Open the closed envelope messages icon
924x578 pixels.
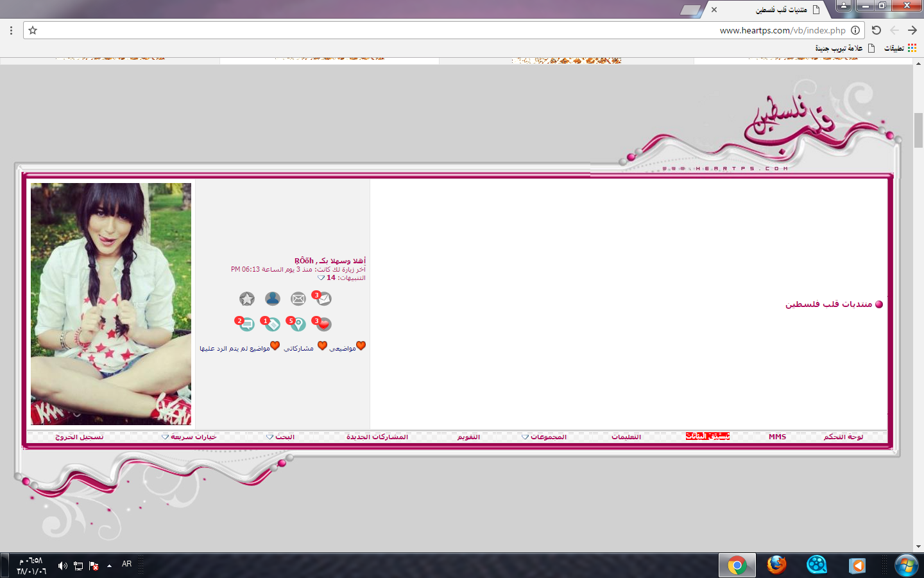point(298,299)
